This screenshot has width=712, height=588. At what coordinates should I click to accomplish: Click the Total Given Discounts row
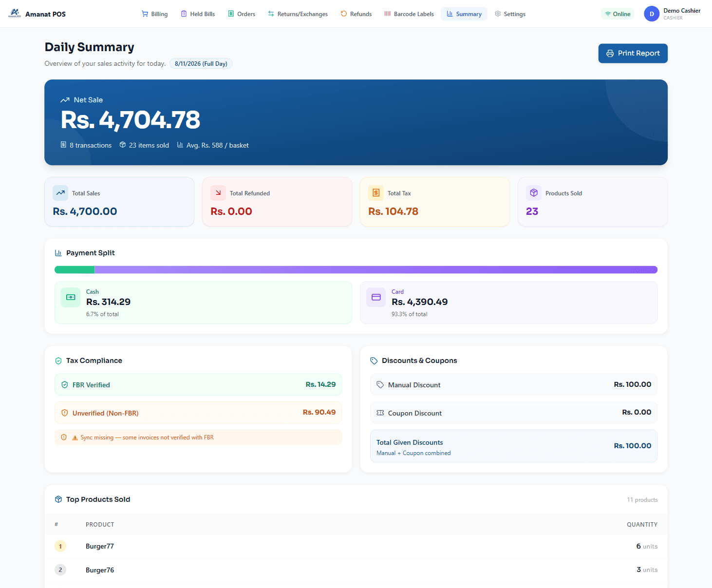click(x=514, y=446)
